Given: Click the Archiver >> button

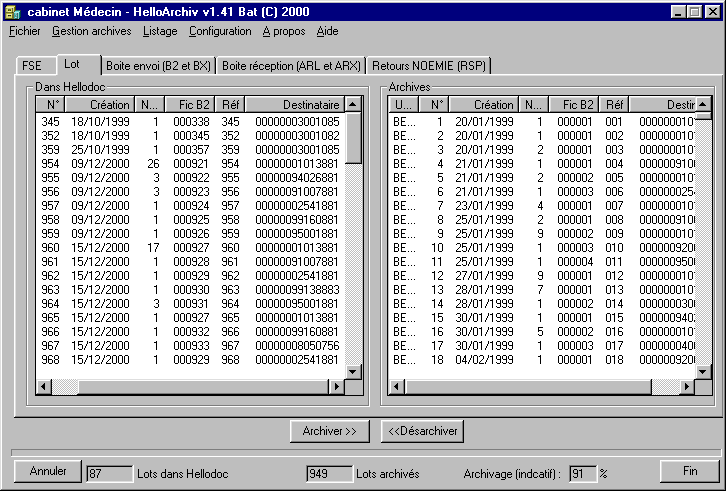Looking at the screenshot, I should click(x=330, y=431).
